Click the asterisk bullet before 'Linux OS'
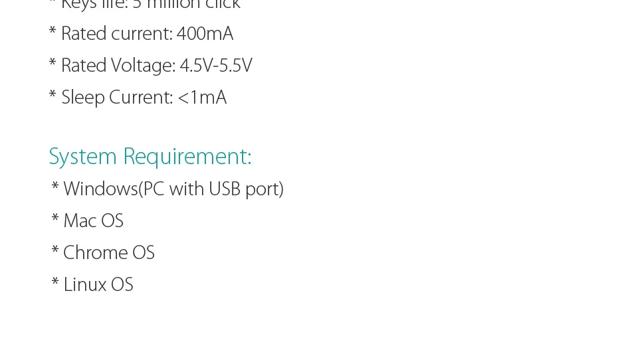This screenshot has width=638, height=364. point(55,282)
